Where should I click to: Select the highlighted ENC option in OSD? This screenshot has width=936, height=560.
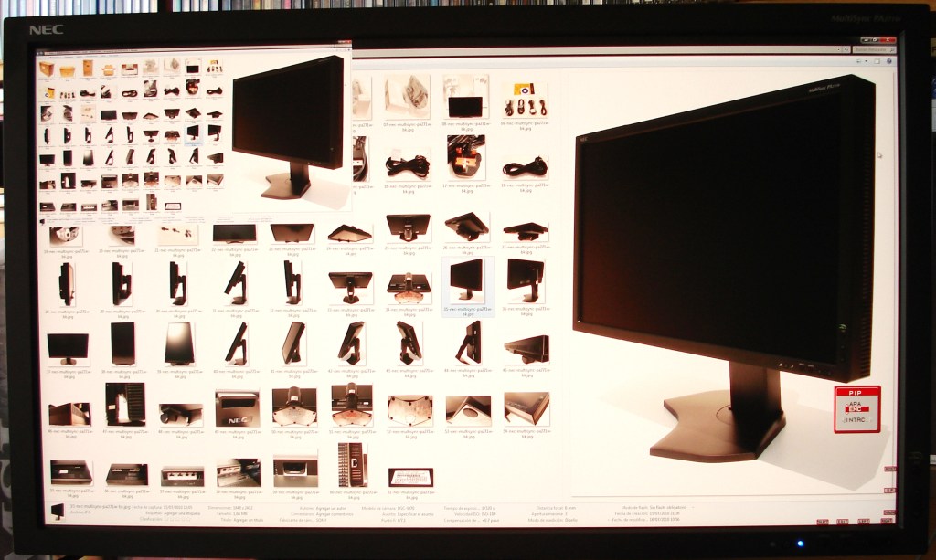pyautogui.click(x=856, y=412)
